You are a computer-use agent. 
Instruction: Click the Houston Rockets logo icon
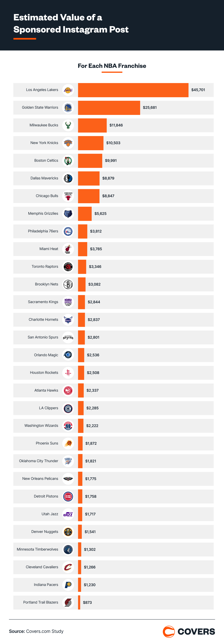tap(68, 373)
